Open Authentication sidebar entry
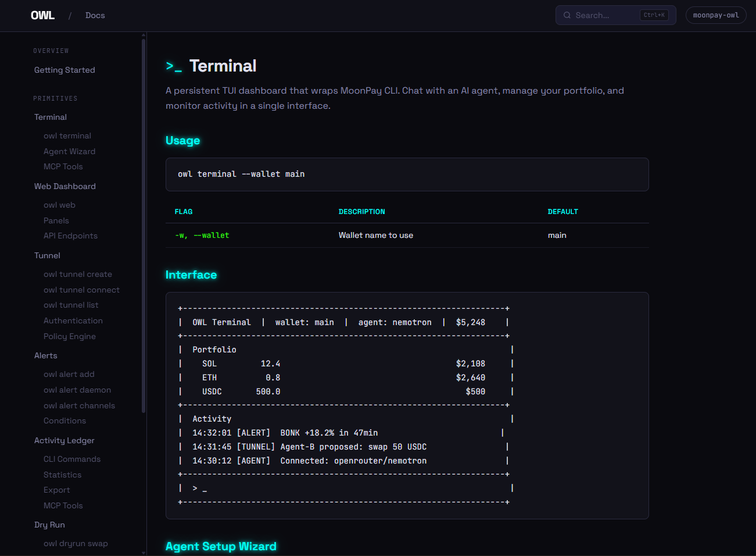756x556 pixels. pos(73,320)
